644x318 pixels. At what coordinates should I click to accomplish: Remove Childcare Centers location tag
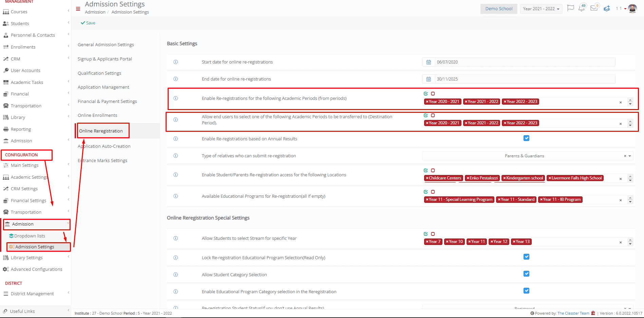427,178
